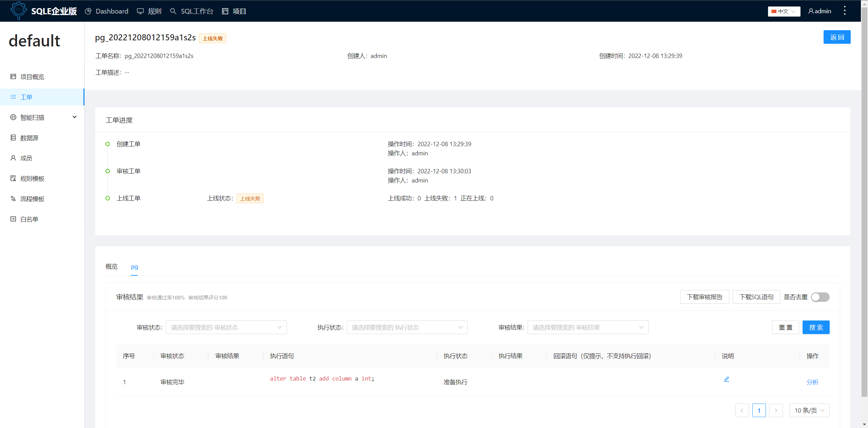The width and height of the screenshot is (868, 428).
Task: Open the 工单 sidebar icon
Action: click(13, 97)
